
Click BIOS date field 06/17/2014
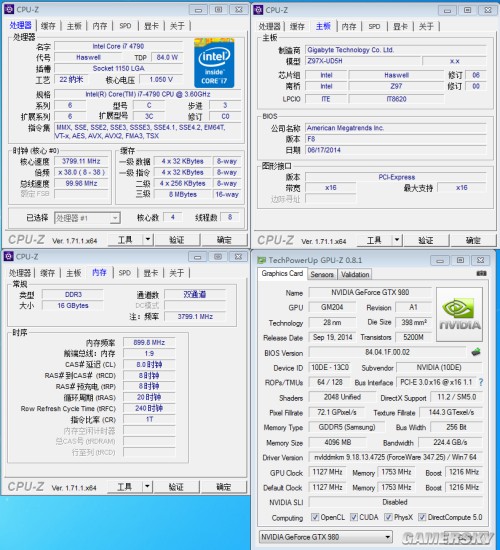pyautogui.click(x=395, y=150)
